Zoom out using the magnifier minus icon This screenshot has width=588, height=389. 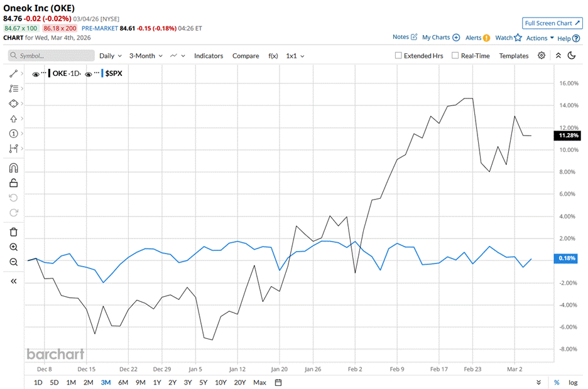point(13,262)
